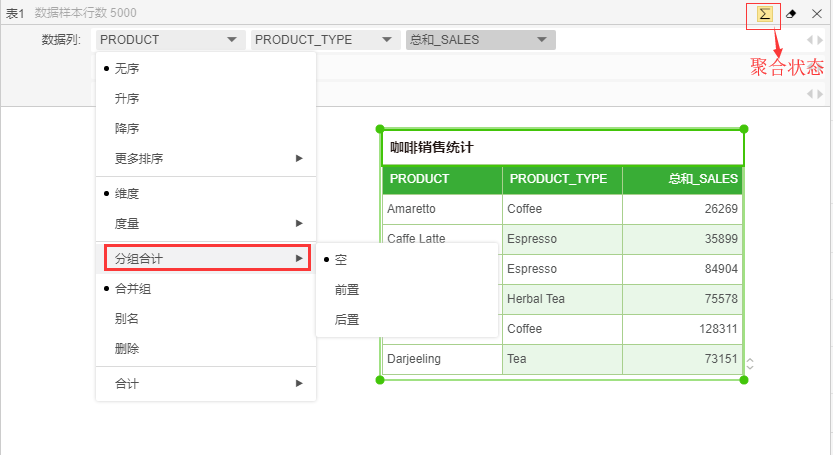The height and width of the screenshot is (455, 833).
Task: Choose 维度 dimension option
Action: 127,193
